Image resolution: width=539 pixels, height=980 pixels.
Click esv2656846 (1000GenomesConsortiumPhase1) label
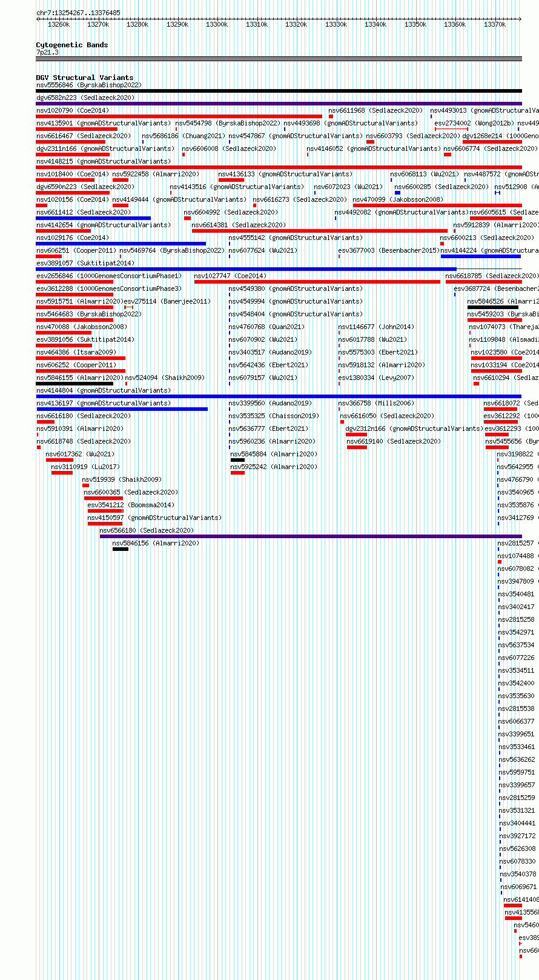[x=109, y=276]
